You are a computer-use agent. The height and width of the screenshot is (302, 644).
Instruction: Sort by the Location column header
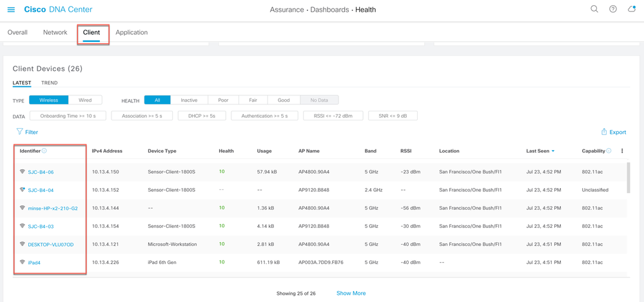449,151
